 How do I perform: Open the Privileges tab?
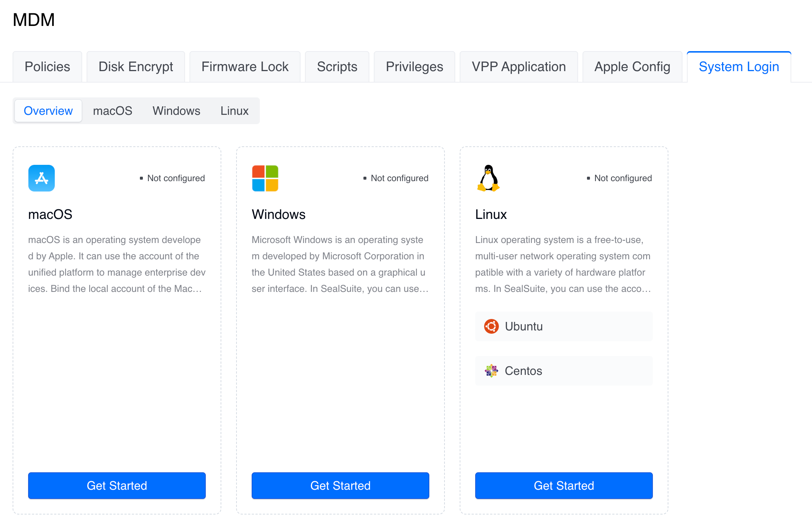point(414,67)
